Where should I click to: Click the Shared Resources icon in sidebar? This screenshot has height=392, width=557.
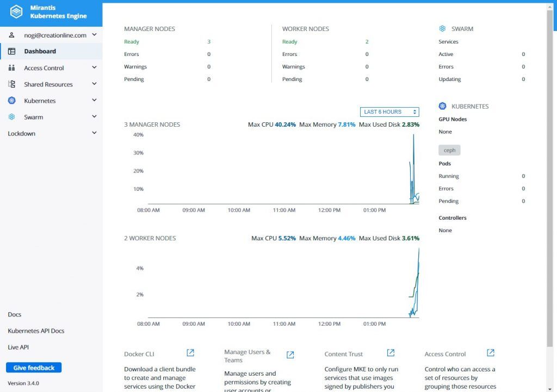12,84
